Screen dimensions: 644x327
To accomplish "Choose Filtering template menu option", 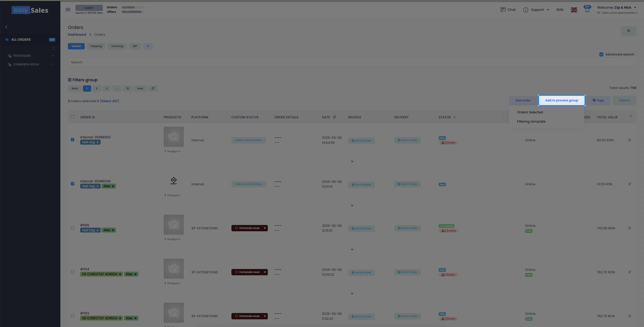I will (531, 122).
